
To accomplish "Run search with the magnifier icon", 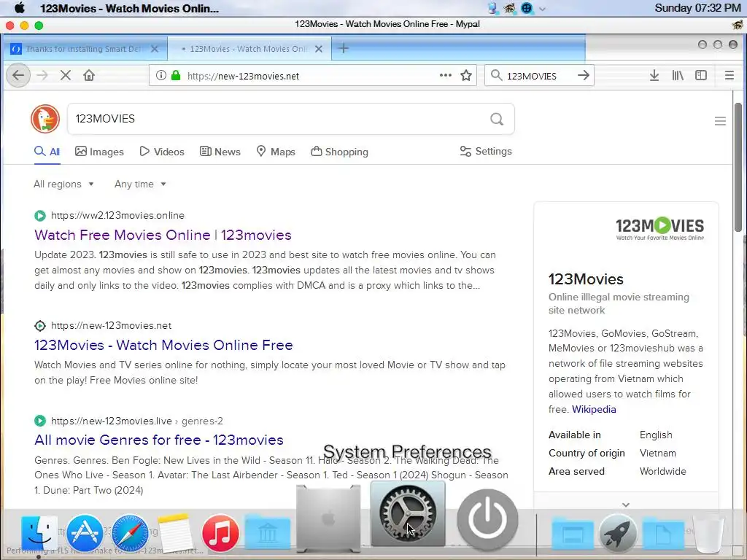I will 496,119.
